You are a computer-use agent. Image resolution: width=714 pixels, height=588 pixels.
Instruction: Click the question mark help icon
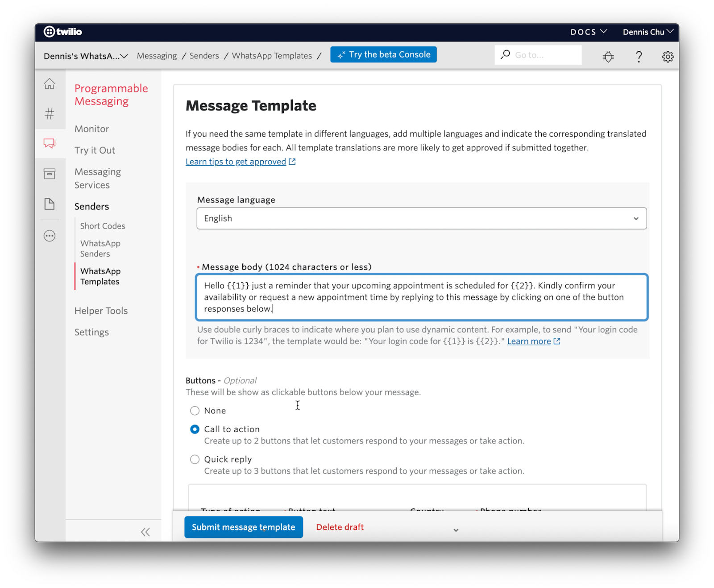(639, 57)
